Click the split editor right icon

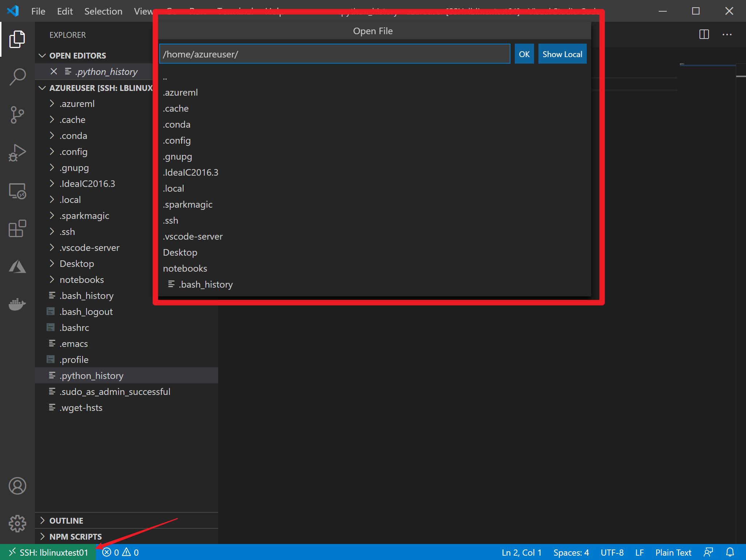pyautogui.click(x=704, y=35)
